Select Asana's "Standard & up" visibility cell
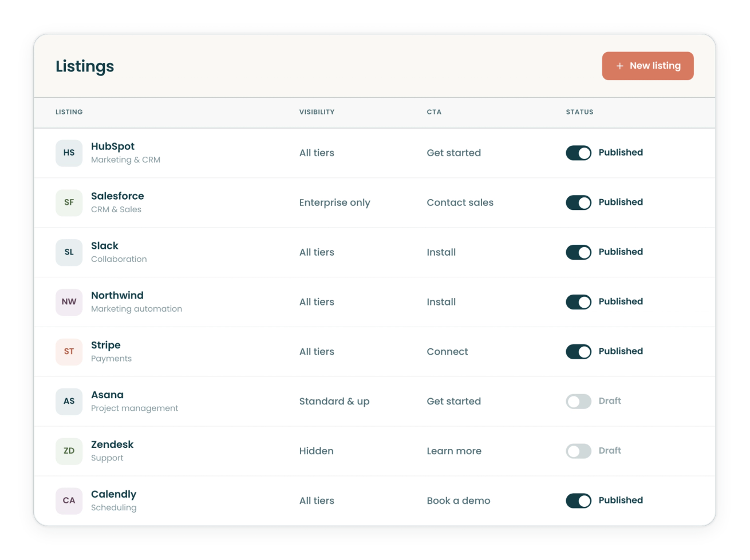This screenshot has height=560, width=750. tap(334, 402)
